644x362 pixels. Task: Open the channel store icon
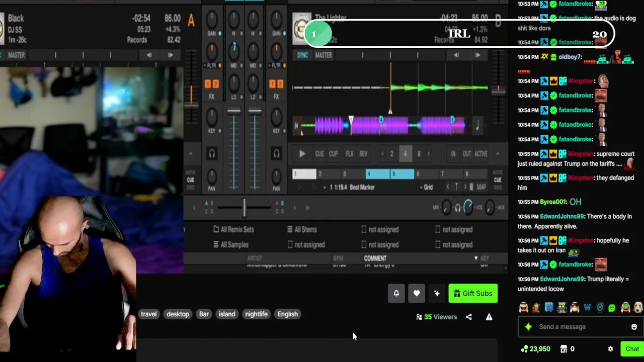coord(563,349)
